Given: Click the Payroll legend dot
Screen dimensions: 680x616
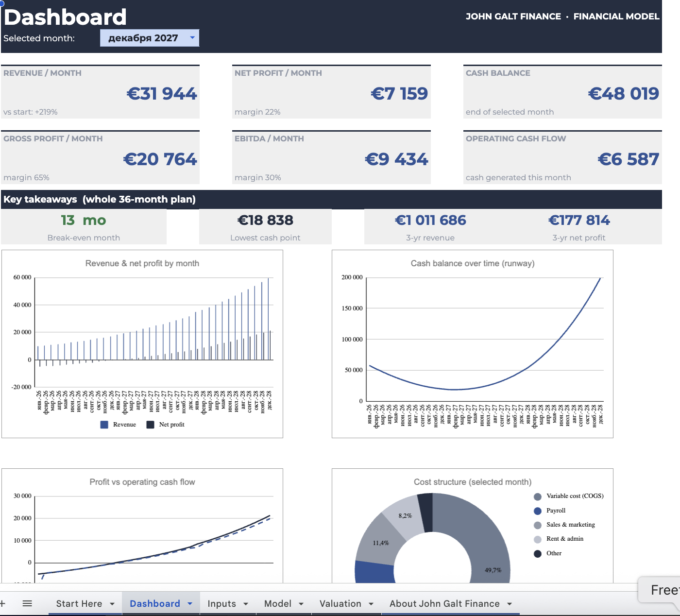Looking at the screenshot, I should click(x=538, y=511).
